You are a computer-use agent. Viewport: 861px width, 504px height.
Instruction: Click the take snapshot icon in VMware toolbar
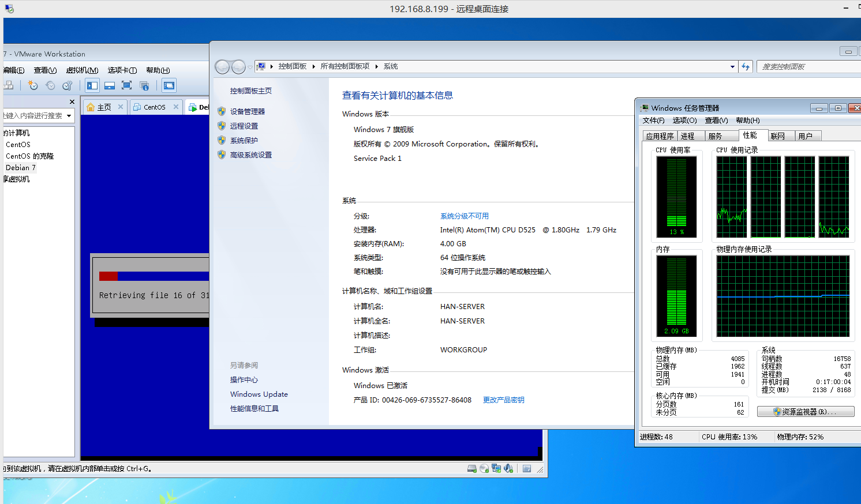click(x=33, y=85)
